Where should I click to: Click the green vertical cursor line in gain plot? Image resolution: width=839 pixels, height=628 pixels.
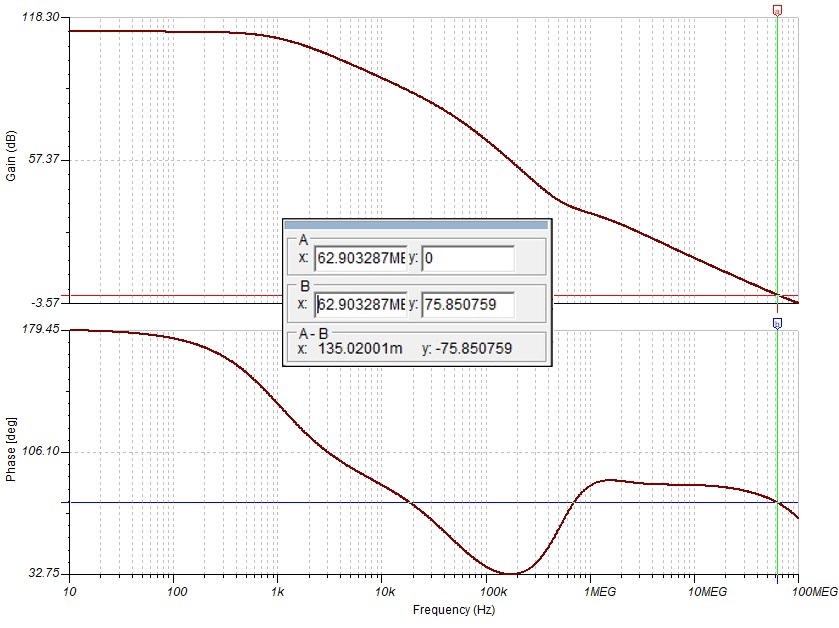click(x=777, y=150)
